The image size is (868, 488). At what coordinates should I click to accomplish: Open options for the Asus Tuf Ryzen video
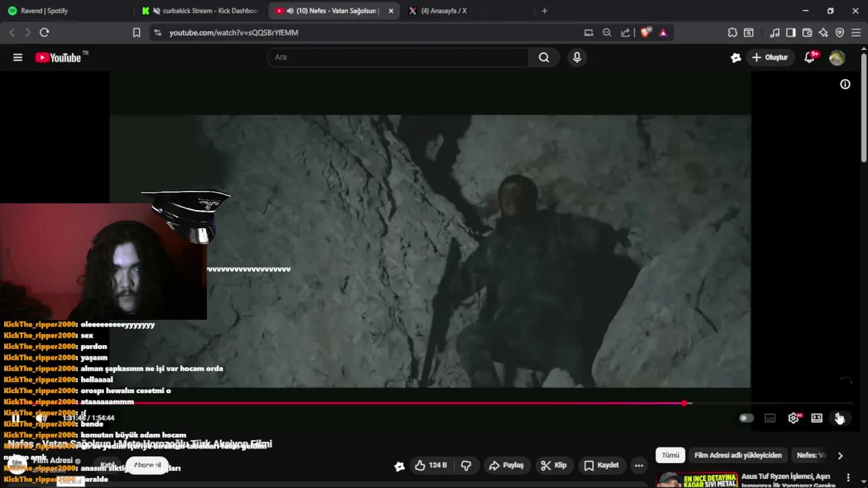[848, 478]
